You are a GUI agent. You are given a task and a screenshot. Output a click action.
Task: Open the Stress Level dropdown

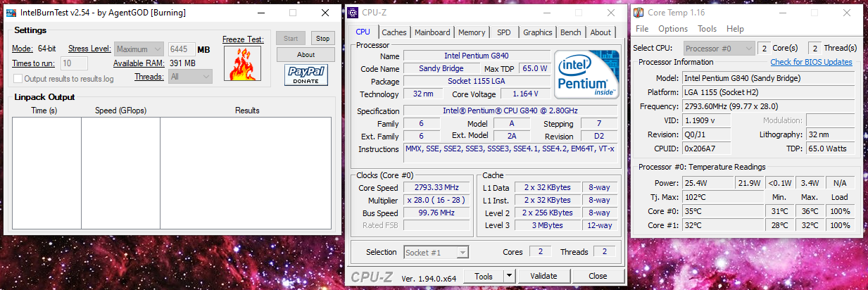tap(139, 49)
